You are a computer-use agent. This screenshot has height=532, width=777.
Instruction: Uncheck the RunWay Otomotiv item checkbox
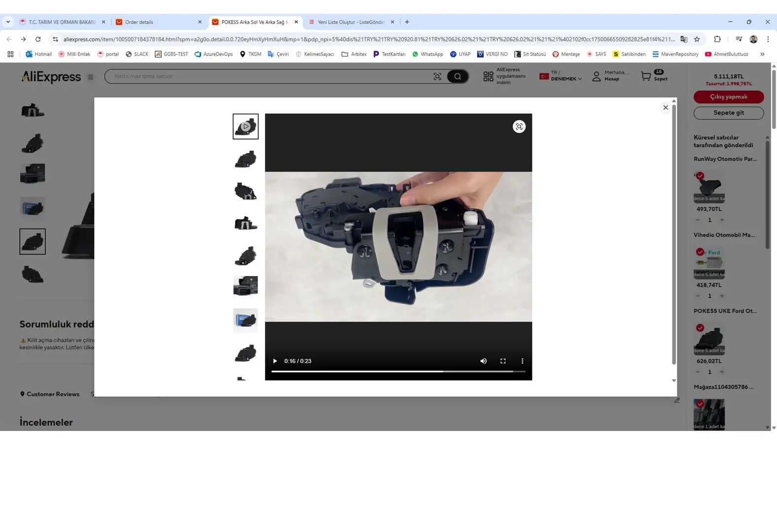(x=700, y=176)
